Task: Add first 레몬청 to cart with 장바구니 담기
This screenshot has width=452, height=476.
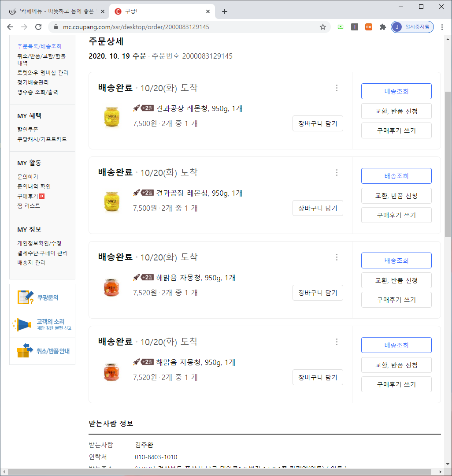Action: click(318, 123)
